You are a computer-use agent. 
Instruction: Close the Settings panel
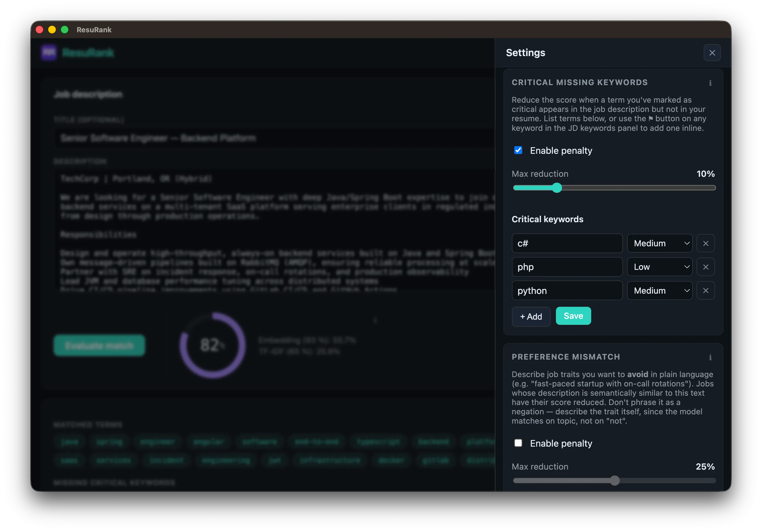click(712, 53)
